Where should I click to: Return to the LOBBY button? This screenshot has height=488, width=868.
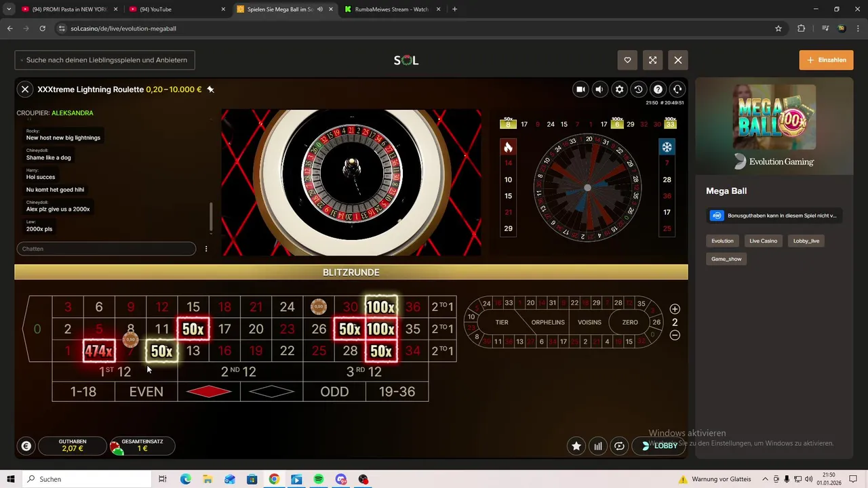pos(660,446)
